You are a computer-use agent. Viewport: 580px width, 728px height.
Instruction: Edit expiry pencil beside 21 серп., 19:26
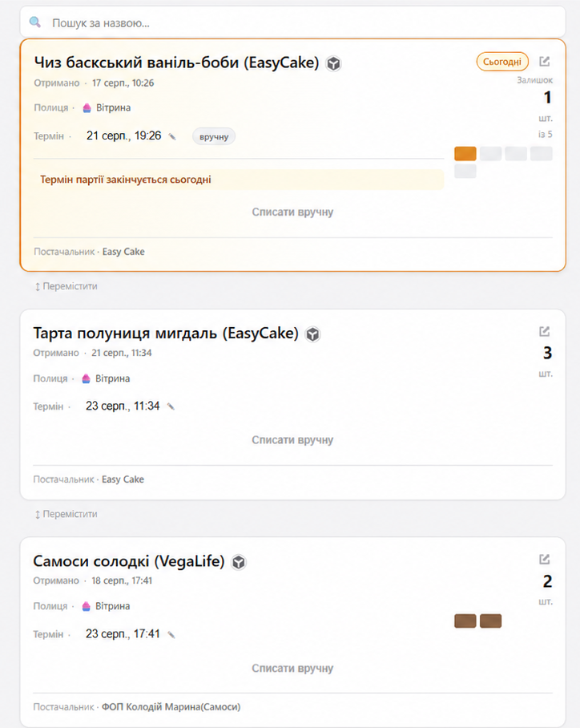172,136
